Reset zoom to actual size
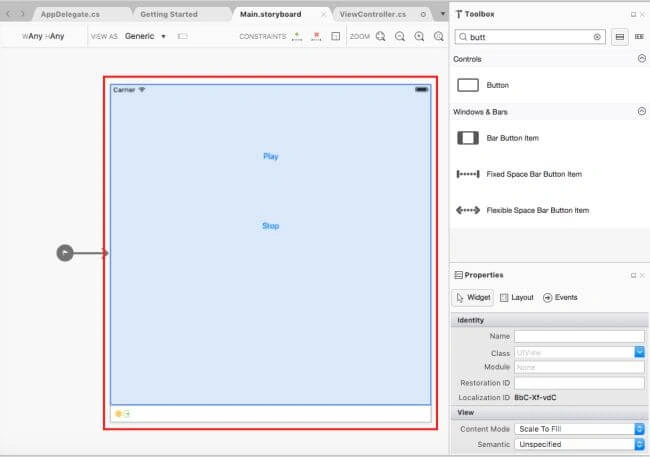This screenshot has width=650, height=457. [439, 36]
